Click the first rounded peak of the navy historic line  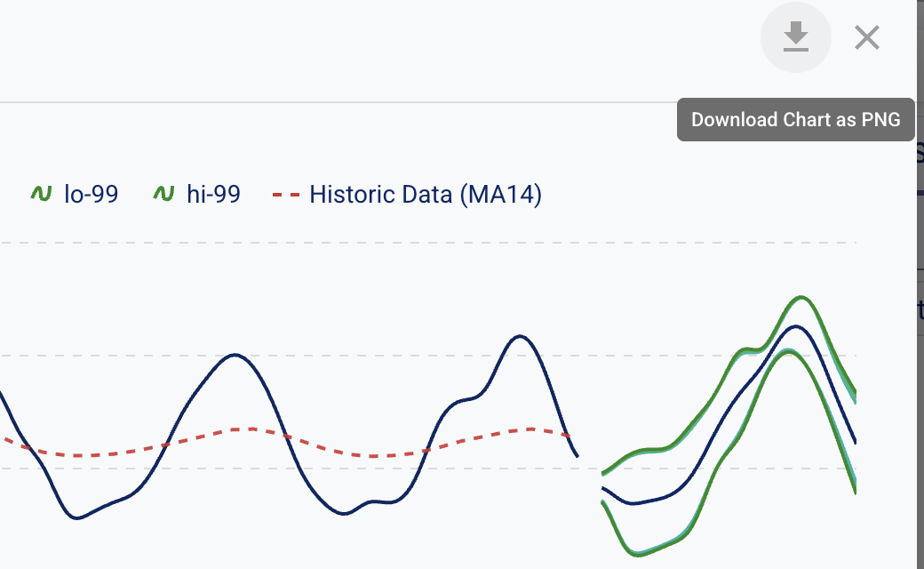pos(235,355)
